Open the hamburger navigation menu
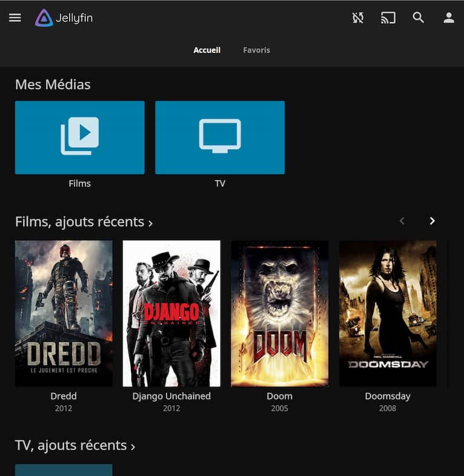Screen dimensions: 464x476 [15, 18]
